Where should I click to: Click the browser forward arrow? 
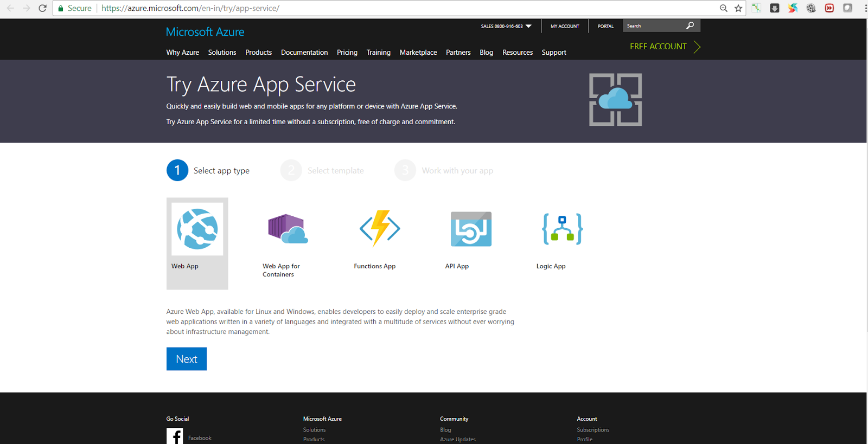(x=27, y=8)
